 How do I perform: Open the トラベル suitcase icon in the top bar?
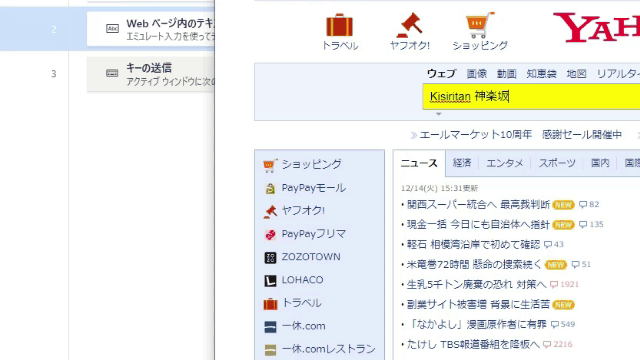339,25
